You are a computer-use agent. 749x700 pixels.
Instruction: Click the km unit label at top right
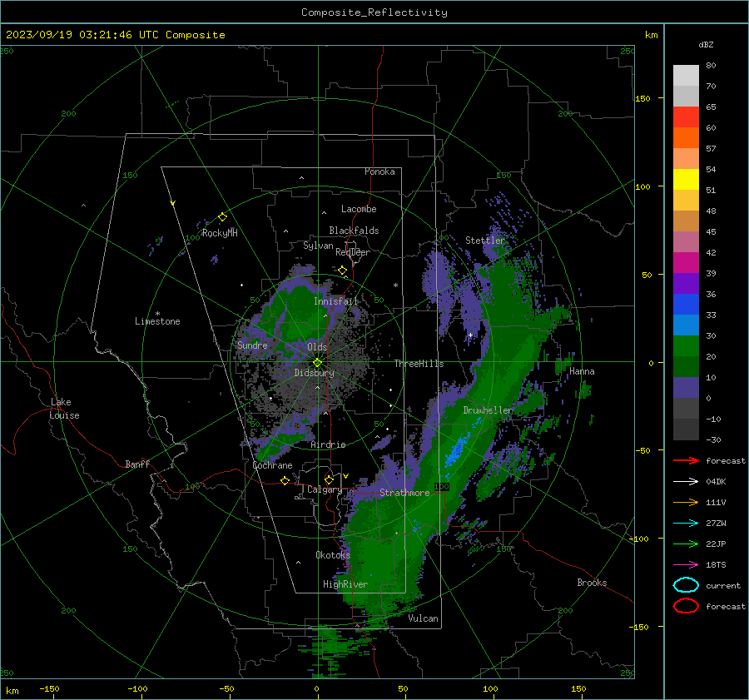[651, 35]
